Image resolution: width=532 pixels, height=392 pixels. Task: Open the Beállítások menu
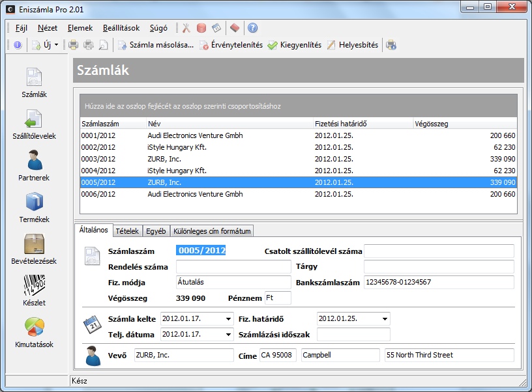pyautogui.click(x=121, y=28)
